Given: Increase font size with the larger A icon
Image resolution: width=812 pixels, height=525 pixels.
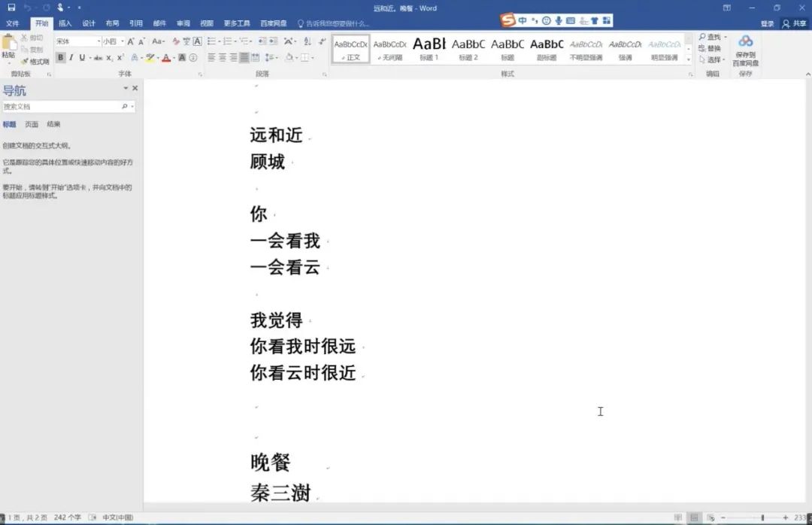Looking at the screenshot, I should [x=131, y=41].
